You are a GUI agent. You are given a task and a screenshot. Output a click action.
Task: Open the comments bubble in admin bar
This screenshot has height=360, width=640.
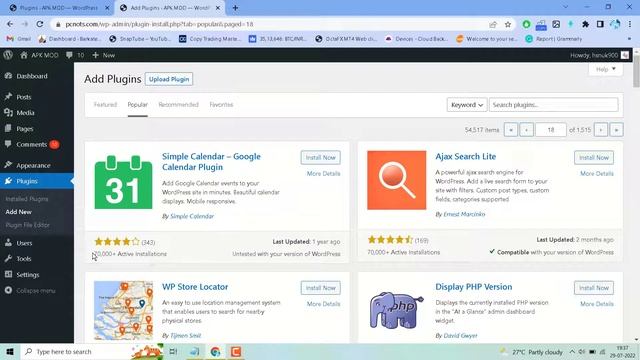(75, 55)
